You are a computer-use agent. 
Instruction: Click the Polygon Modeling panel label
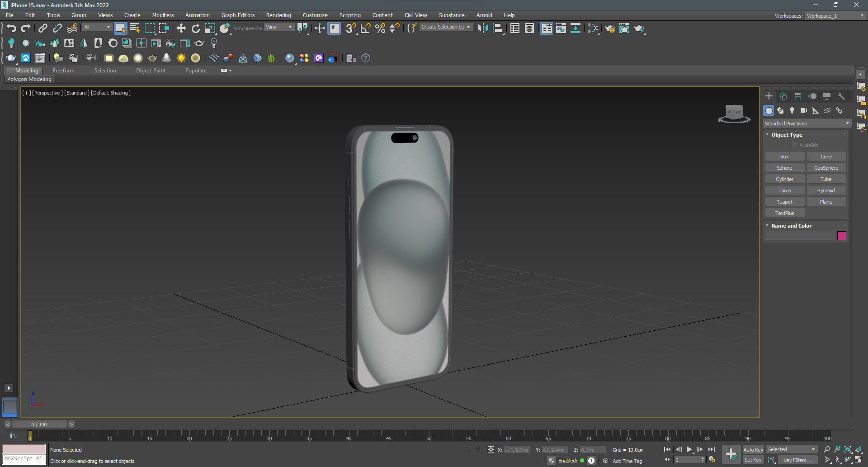click(29, 79)
